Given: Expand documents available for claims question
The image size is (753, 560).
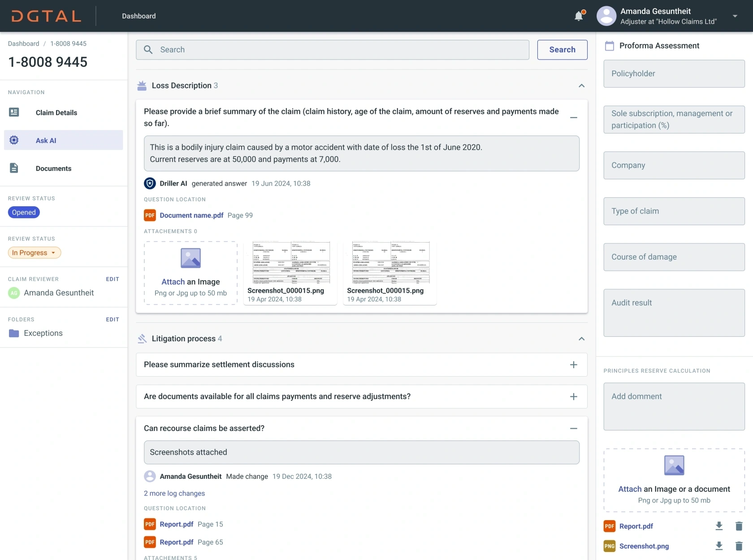Looking at the screenshot, I should 573,397.
